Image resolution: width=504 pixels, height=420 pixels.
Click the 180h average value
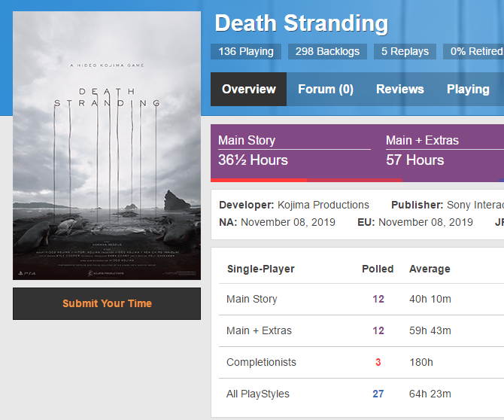[421, 362]
